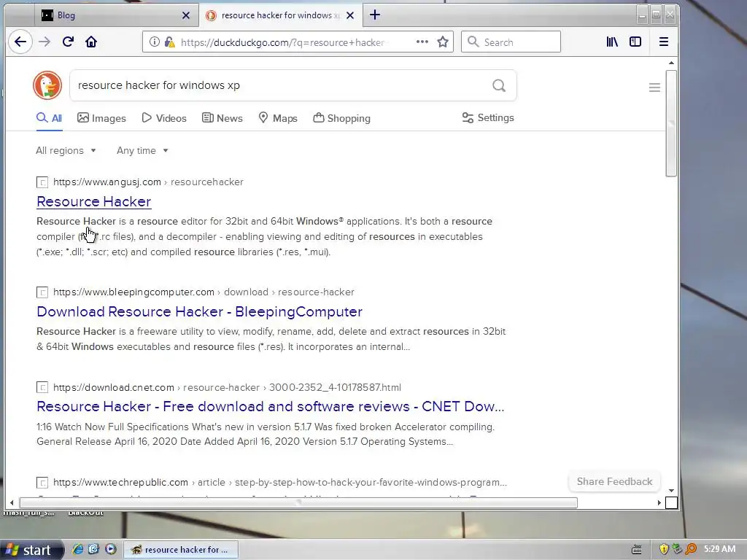Viewport: 747px width, 560px height.
Task: Click the address bar URL
Action: coord(282,42)
